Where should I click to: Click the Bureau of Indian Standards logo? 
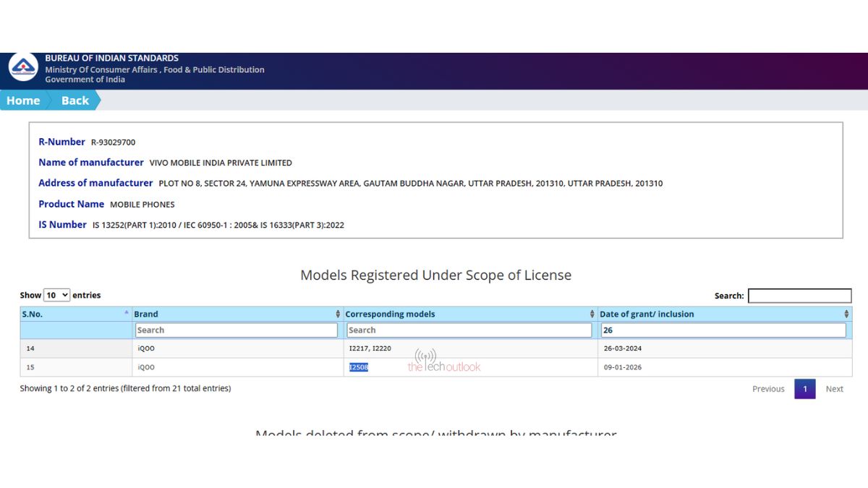[23, 68]
